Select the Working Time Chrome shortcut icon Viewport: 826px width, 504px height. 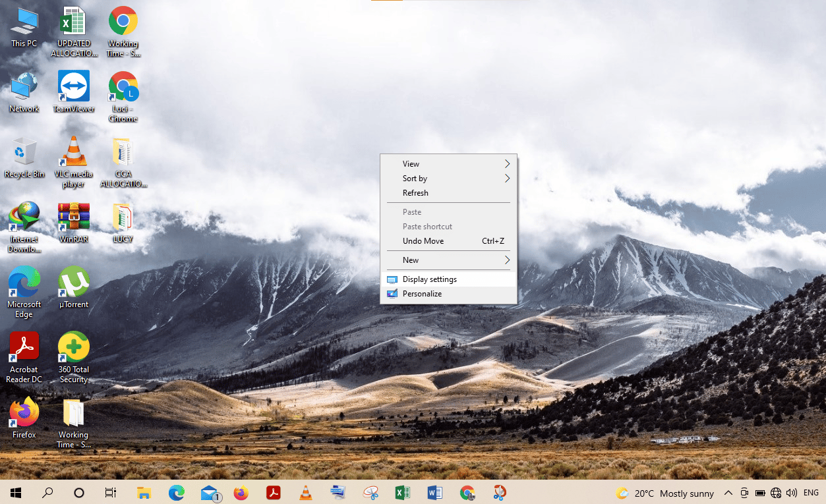pyautogui.click(x=123, y=31)
